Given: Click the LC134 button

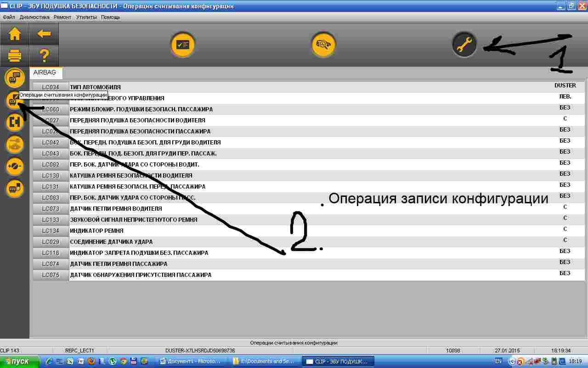Looking at the screenshot, I should pyautogui.click(x=51, y=230).
